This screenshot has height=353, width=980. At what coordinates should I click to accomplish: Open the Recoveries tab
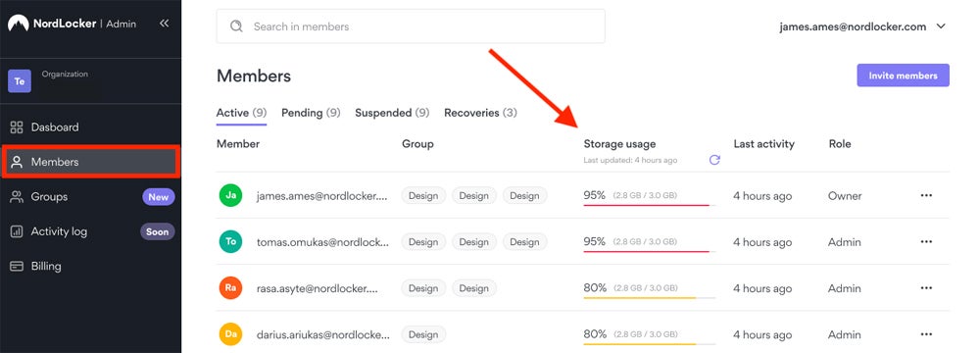tap(480, 114)
